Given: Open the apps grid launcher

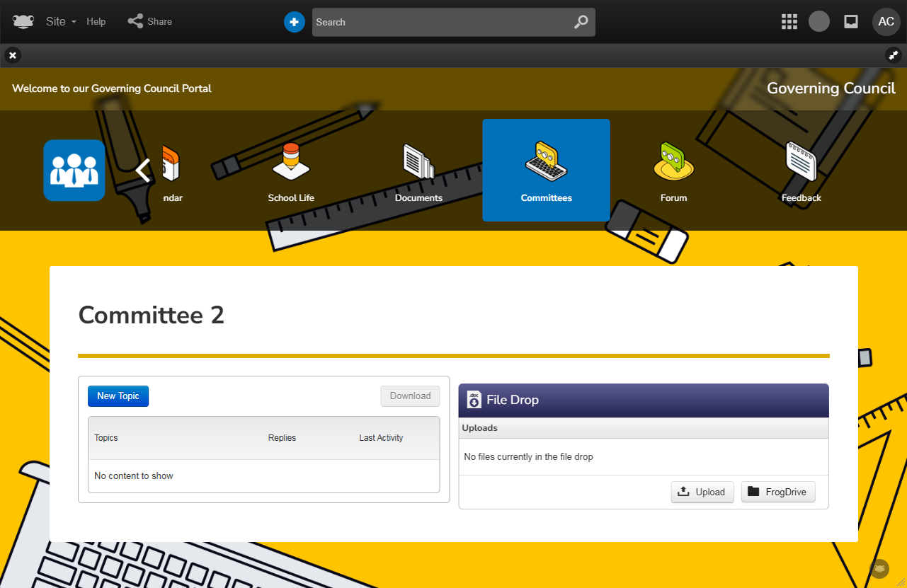Looking at the screenshot, I should [789, 21].
